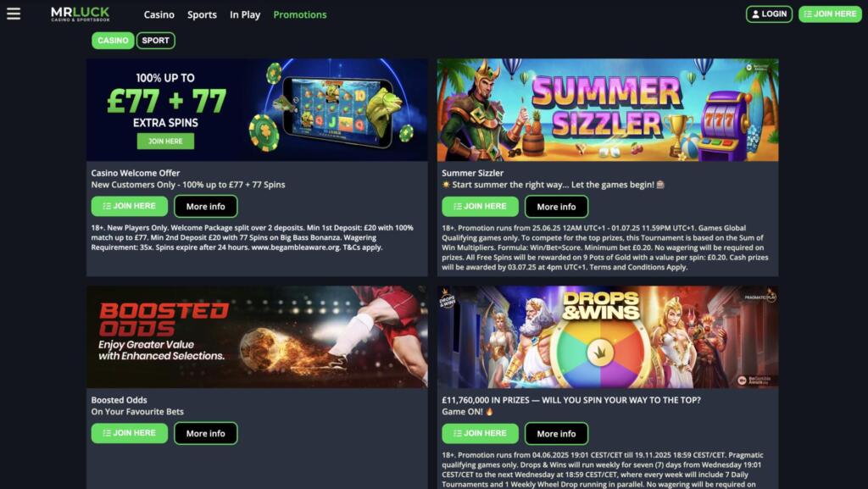
Task: Open the In Play menu item
Action: click(245, 15)
